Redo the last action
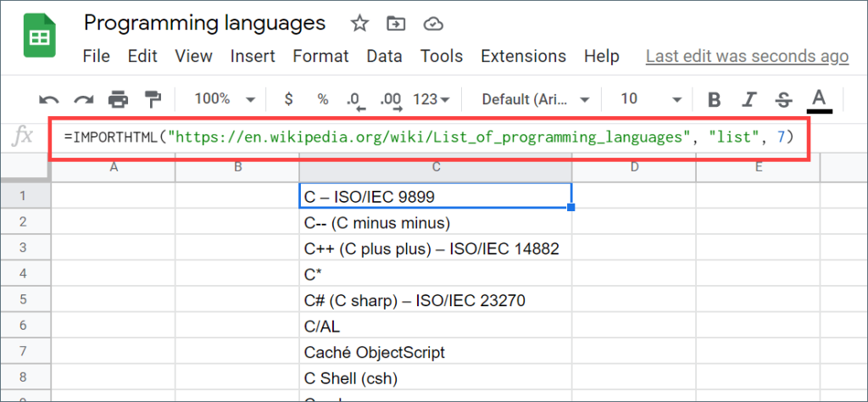The height and width of the screenshot is (402, 868). (83, 99)
